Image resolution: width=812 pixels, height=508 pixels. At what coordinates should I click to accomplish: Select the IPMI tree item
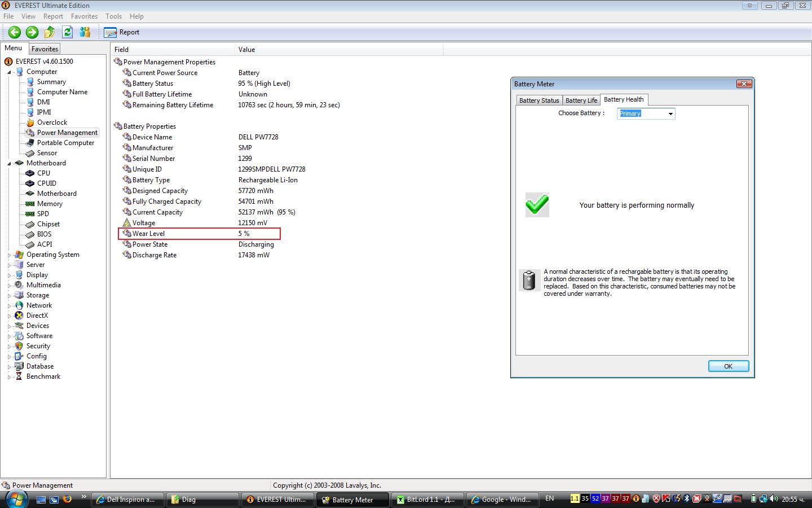(44, 112)
